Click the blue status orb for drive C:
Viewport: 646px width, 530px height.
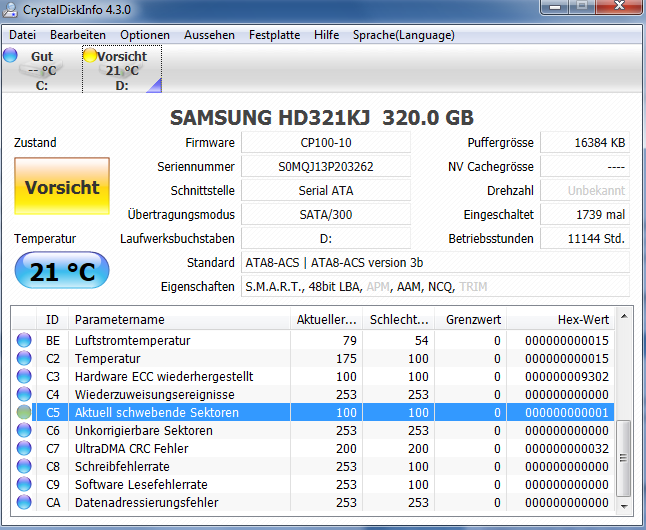[10, 55]
